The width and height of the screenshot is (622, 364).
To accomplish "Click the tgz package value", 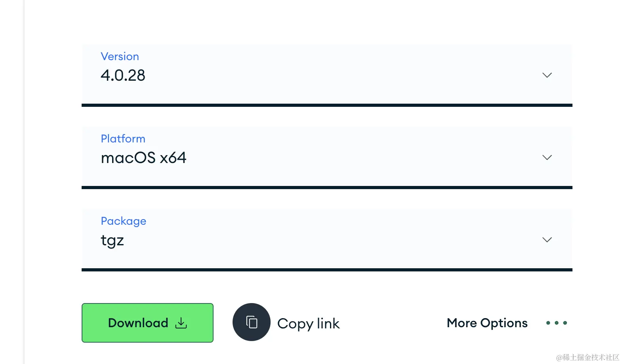I will point(113,240).
